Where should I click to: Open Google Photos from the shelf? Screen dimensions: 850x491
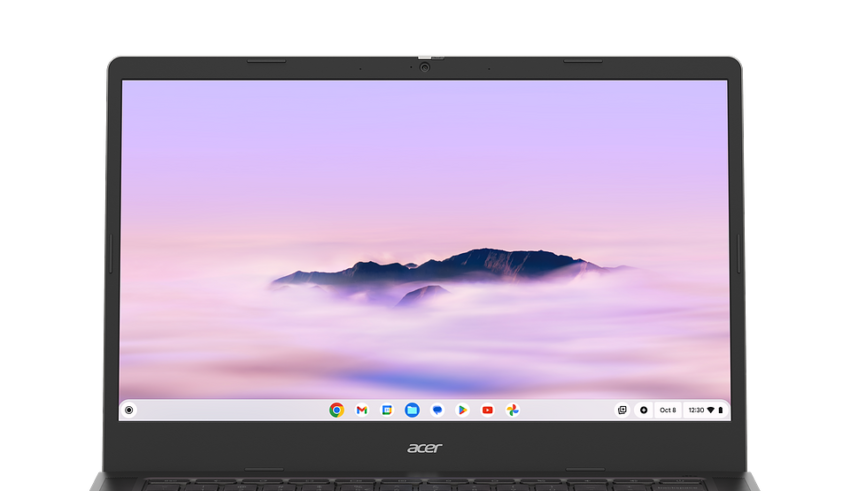tap(512, 410)
